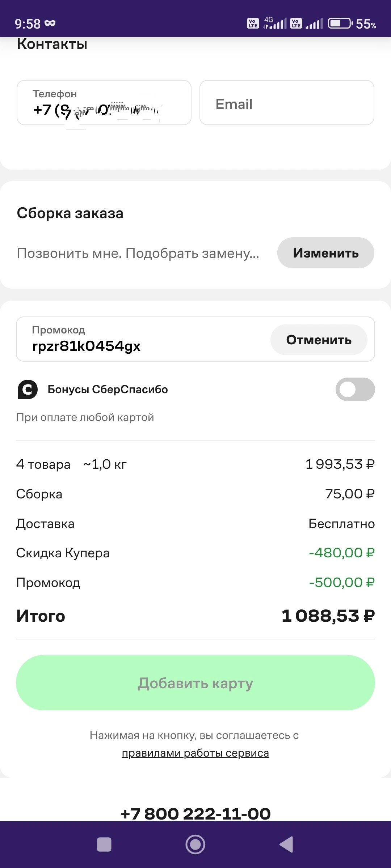The image size is (391, 868).
Task: Tap the 4G signal strength icon
Action: [x=275, y=23]
